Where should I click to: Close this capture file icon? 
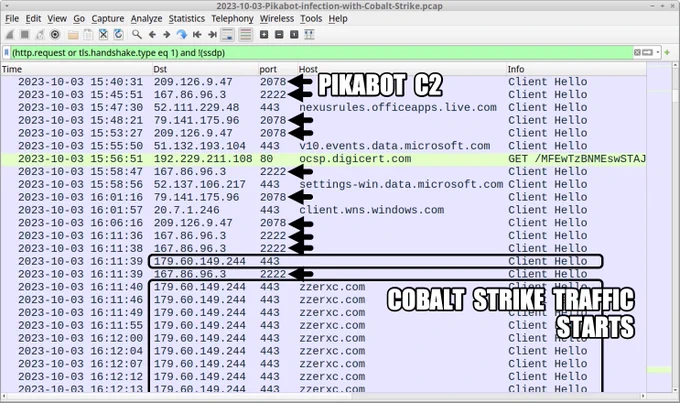tap(103, 35)
